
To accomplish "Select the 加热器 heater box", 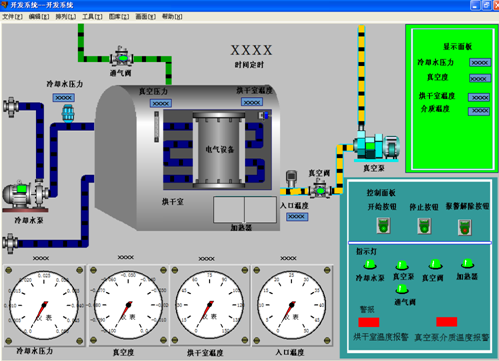I will coord(245,209).
